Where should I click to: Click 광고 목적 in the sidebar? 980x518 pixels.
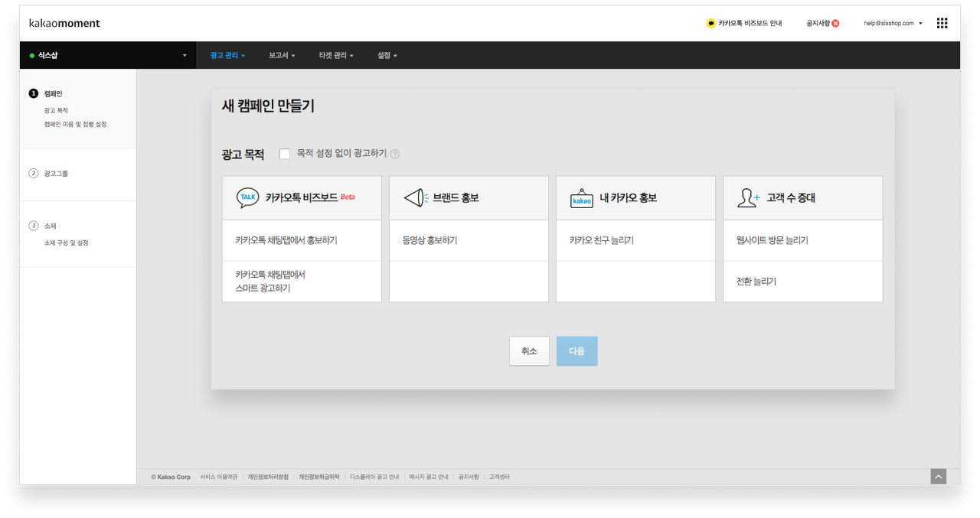56,111
